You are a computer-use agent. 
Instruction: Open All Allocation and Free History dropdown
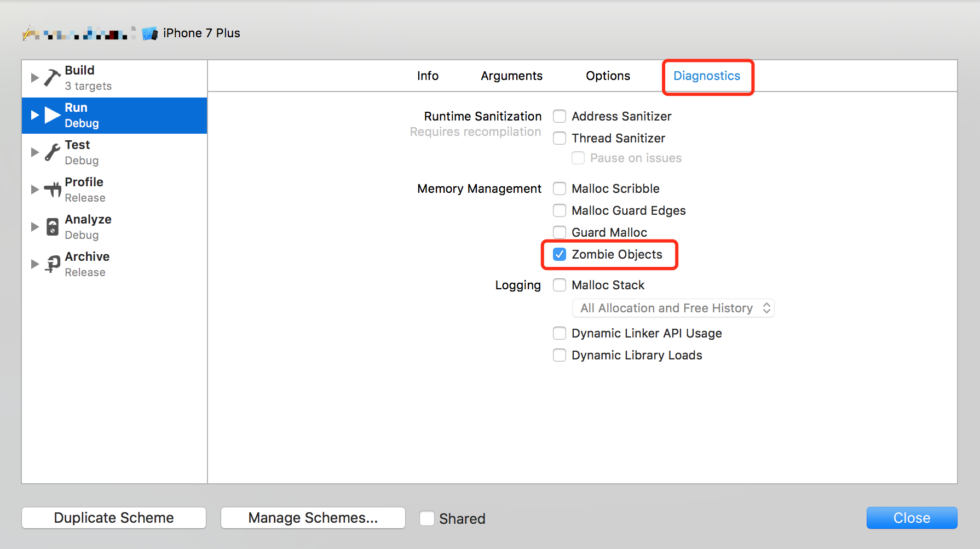tap(673, 308)
